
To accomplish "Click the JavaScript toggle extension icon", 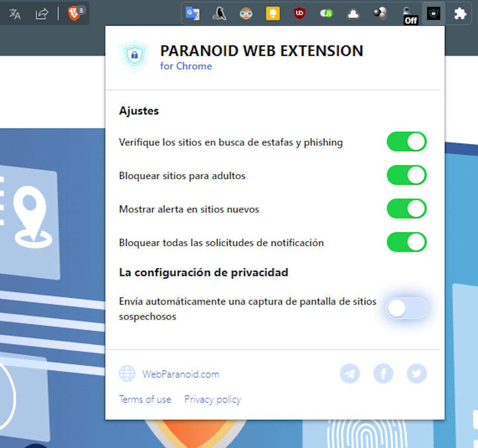I will 326,14.
